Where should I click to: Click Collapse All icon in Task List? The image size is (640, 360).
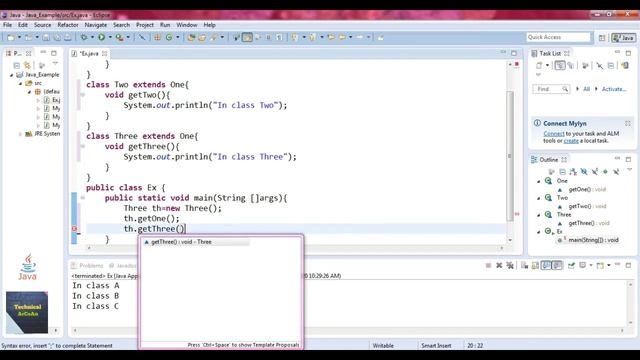coord(611,65)
